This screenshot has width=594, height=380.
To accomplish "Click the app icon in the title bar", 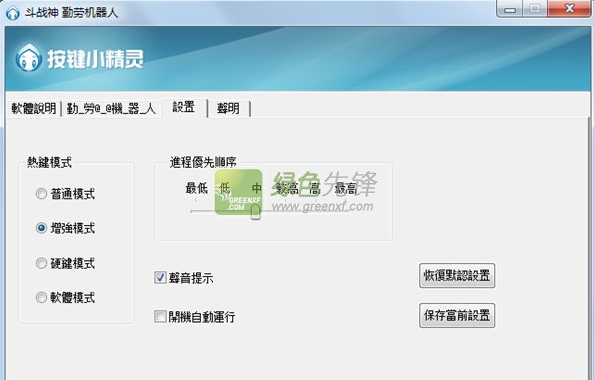I will point(13,13).
